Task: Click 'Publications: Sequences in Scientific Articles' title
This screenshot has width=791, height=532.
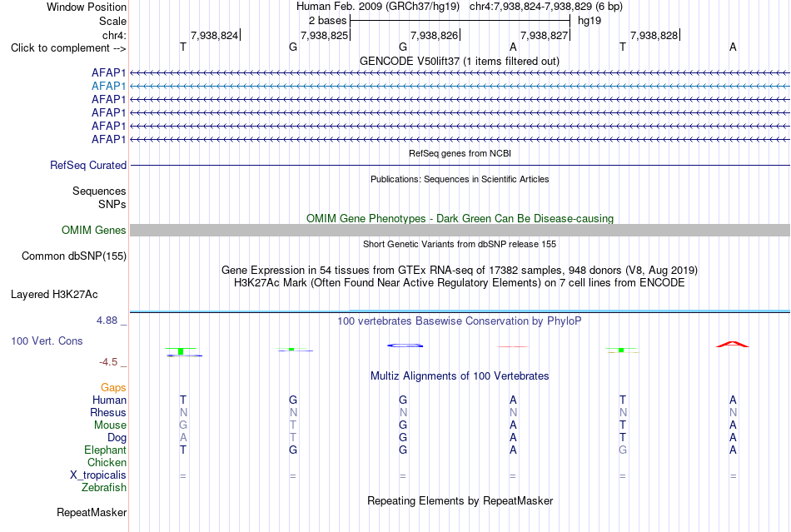Action: 460,179
